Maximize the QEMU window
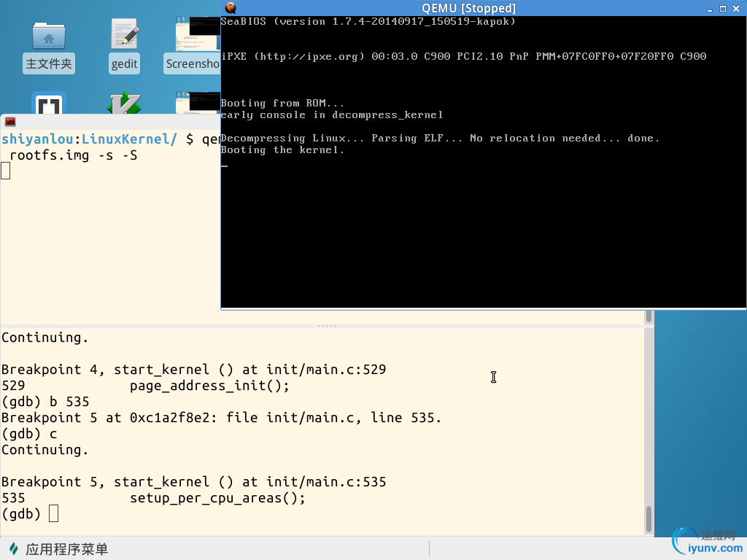This screenshot has width=747, height=560. 723,9
